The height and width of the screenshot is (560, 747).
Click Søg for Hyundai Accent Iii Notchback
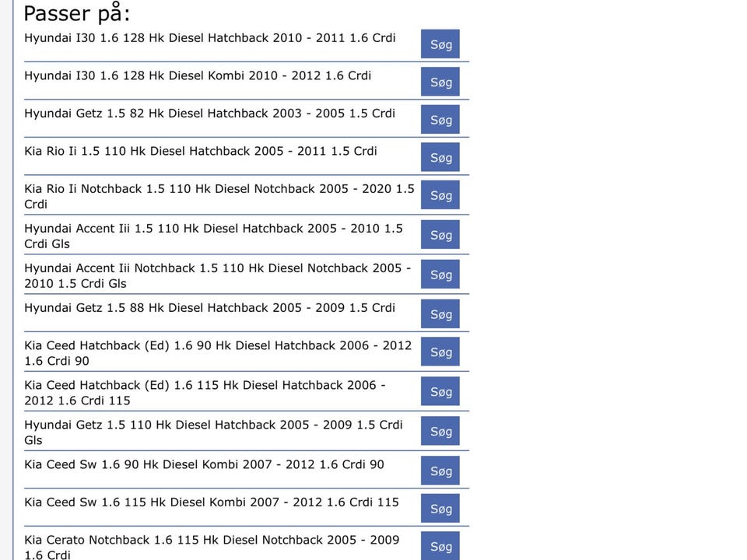coord(440,274)
